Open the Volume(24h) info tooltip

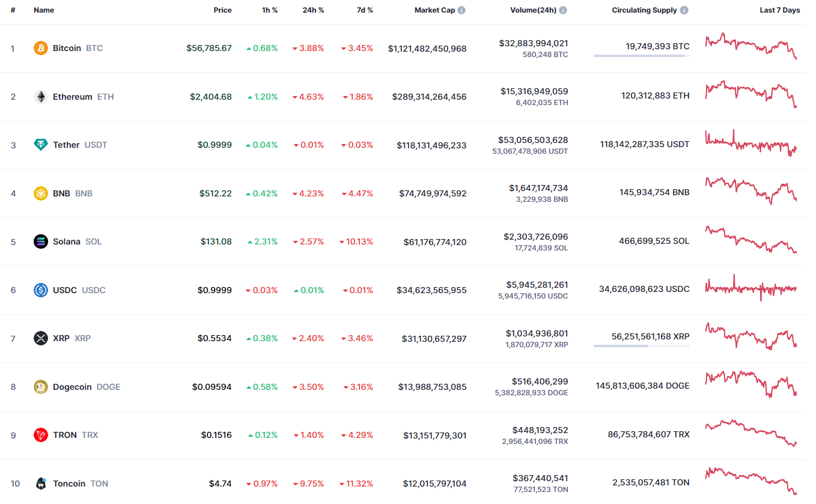tap(563, 10)
